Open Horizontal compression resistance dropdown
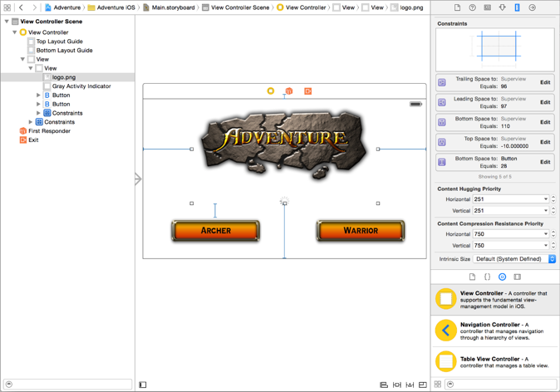The height and width of the screenshot is (392, 560). point(546,234)
